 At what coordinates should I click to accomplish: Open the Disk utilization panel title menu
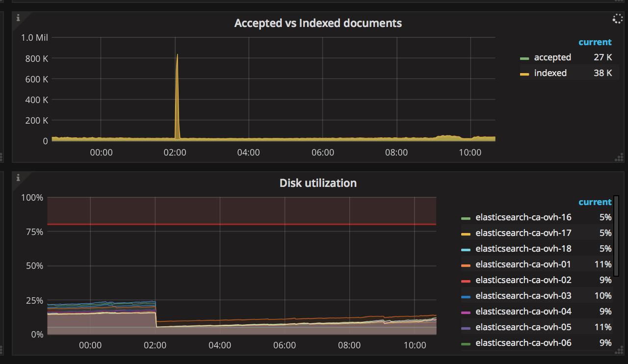(318, 183)
